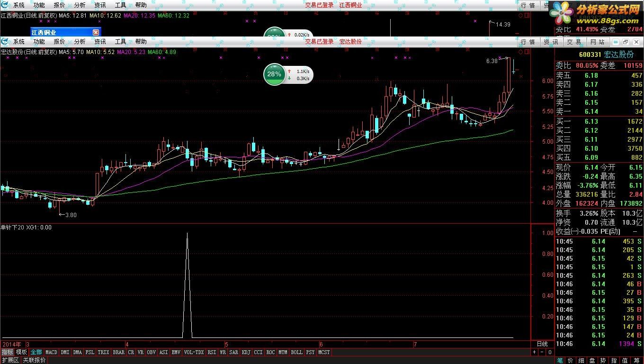Open 报价 menu in the 宏达股份 window
The width and height of the screenshot is (644, 364).
60,42
